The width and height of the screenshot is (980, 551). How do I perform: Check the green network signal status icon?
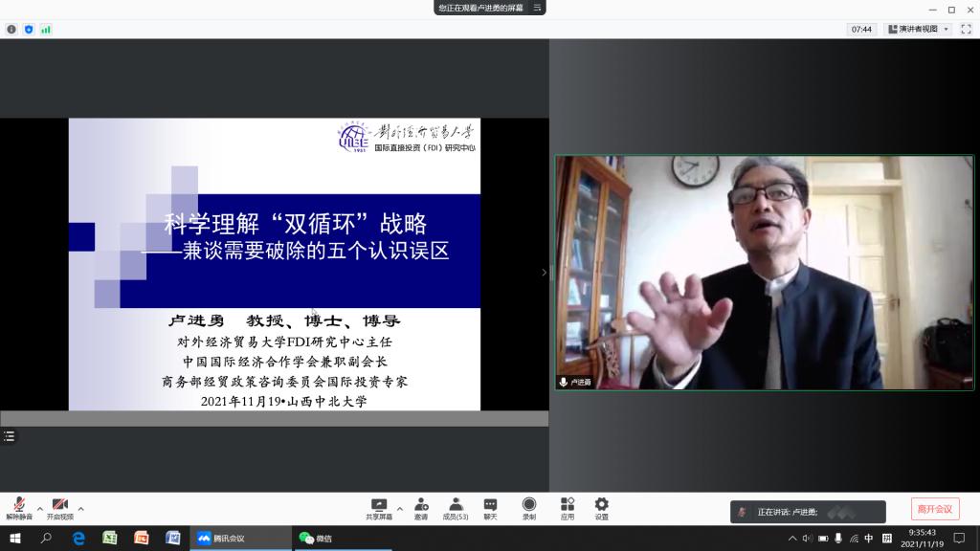coord(46,30)
